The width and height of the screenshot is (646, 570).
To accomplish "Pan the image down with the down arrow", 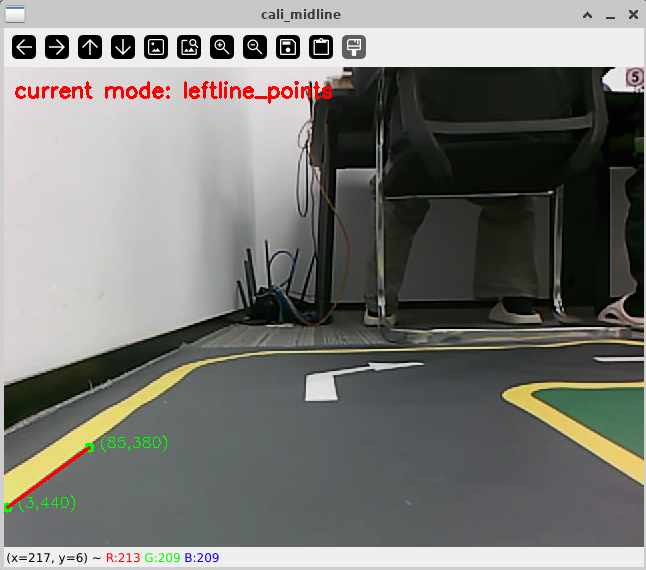I will click(x=123, y=47).
